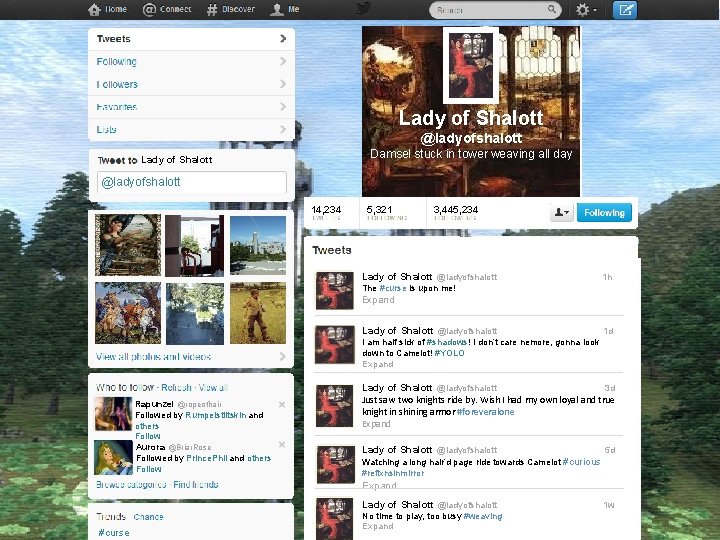Image resolution: width=720 pixels, height=540 pixels.
Task: Expand the 'long hair'd page' tweet
Action: pos(379,485)
